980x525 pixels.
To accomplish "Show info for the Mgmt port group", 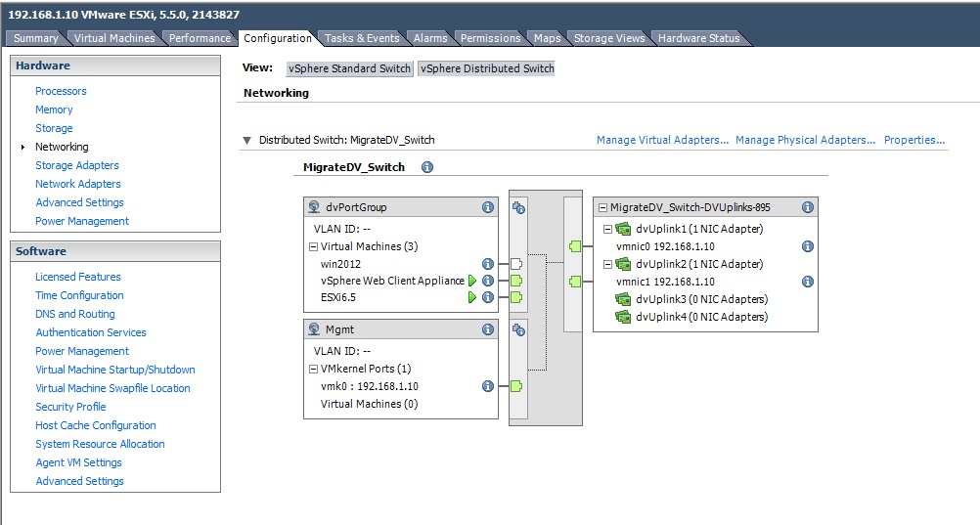I will click(487, 330).
